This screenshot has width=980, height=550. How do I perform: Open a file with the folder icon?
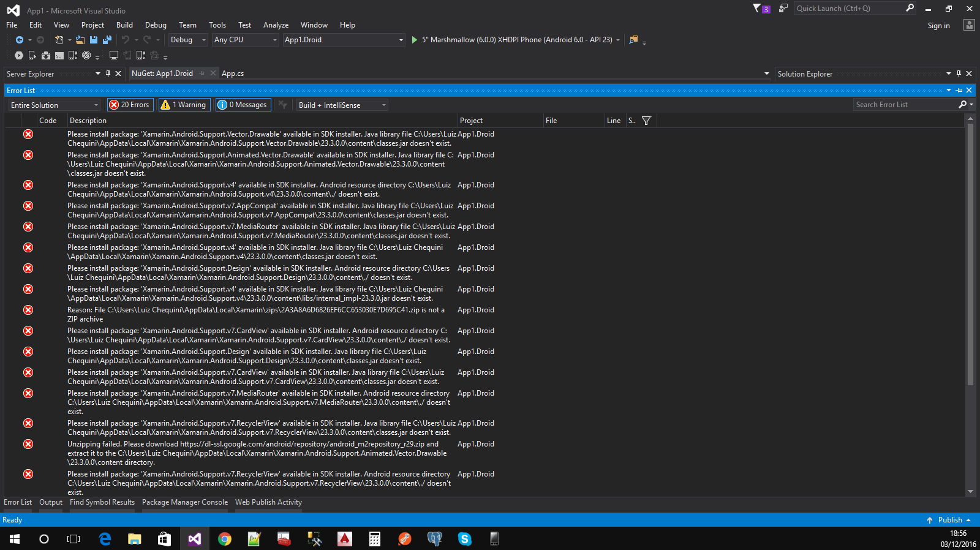pyautogui.click(x=80, y=40)
